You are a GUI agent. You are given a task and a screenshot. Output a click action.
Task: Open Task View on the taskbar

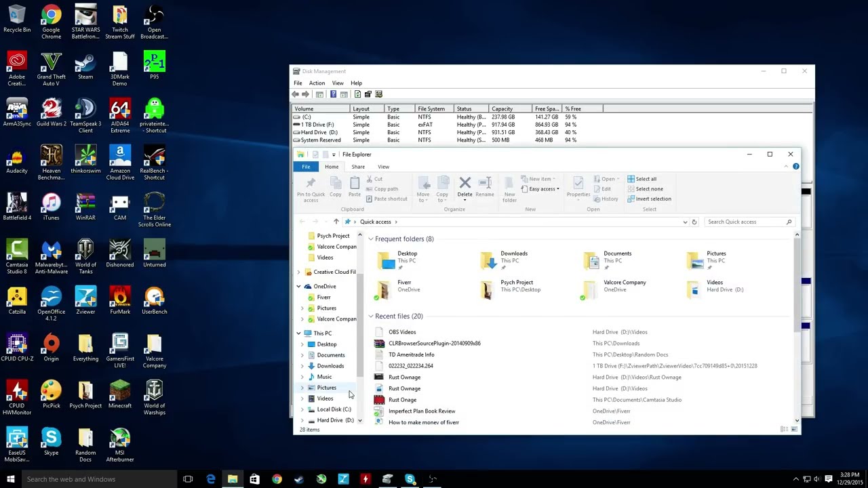[x=188, y=479]
